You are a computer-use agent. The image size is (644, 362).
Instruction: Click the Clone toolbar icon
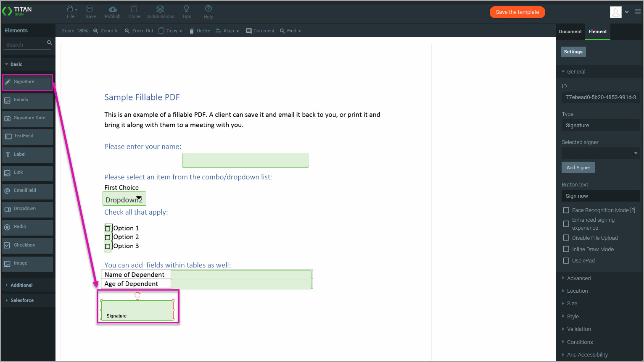[135, 9]
